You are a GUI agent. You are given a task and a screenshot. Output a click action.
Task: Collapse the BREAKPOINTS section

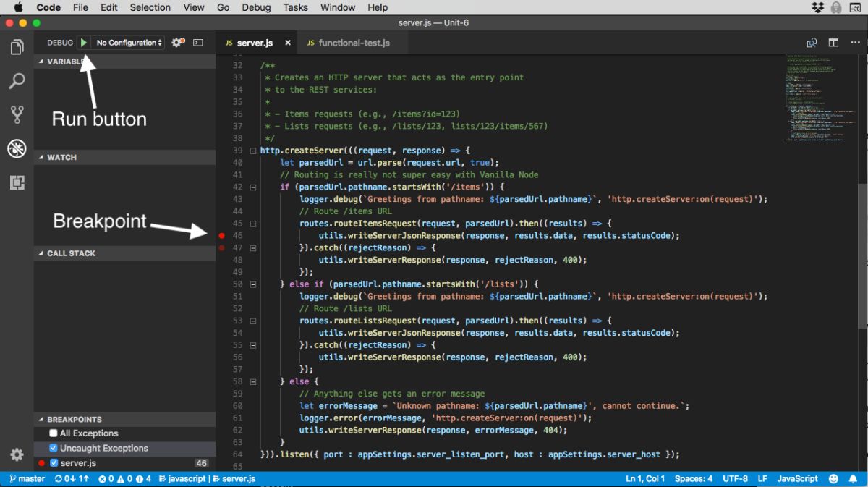(124, 419)
